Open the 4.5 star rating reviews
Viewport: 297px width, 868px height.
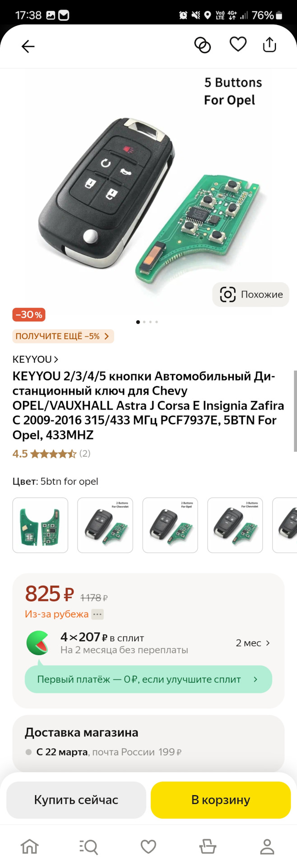(x=51, y=453)
